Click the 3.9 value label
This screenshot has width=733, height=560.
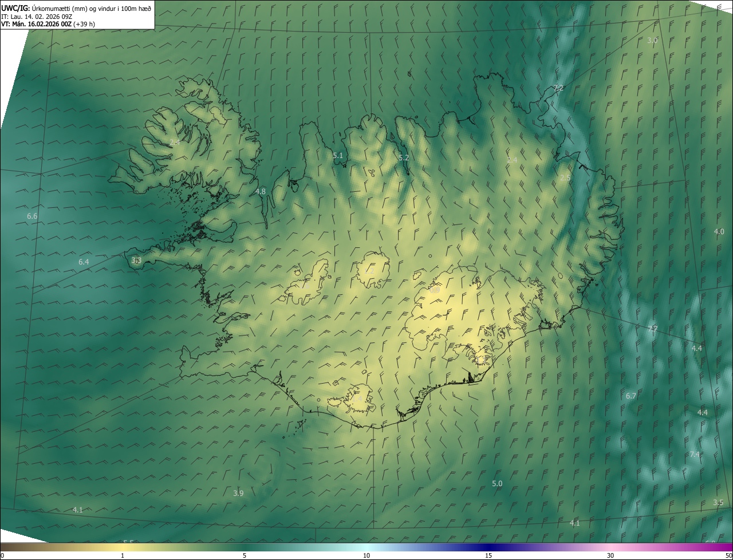tap(238, 493)
